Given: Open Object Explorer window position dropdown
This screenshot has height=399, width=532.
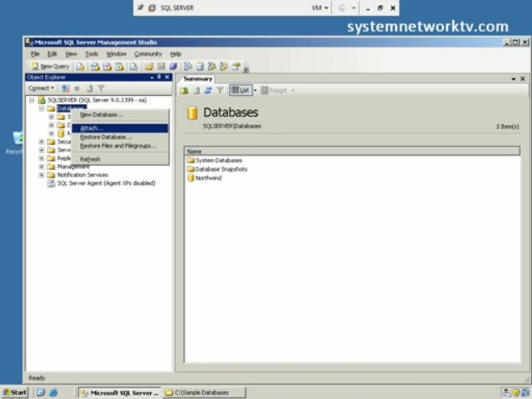Looking at the screenshot, I should [x=152, y=78].
